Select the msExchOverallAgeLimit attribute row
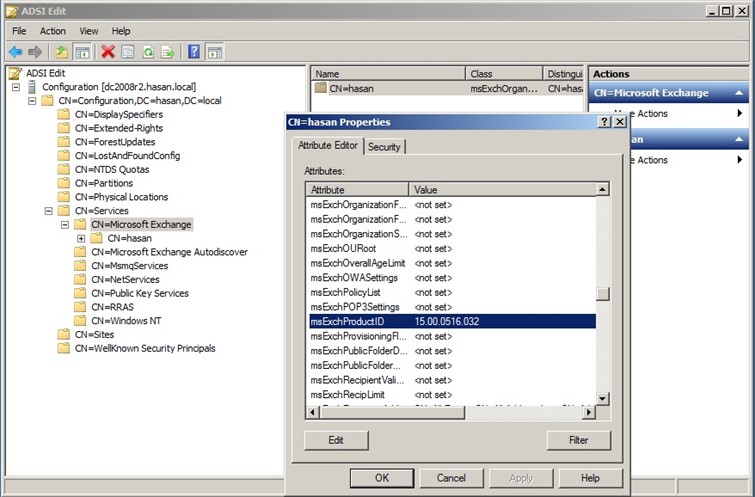Screen dimensions: 755x497 pos(452,263)
